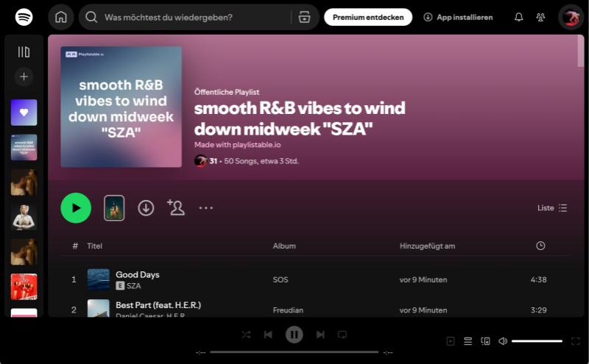The width and height of the screenshot is (589, 364).
Task: Expand the Your Library sidebar
Action: point(24,52)
